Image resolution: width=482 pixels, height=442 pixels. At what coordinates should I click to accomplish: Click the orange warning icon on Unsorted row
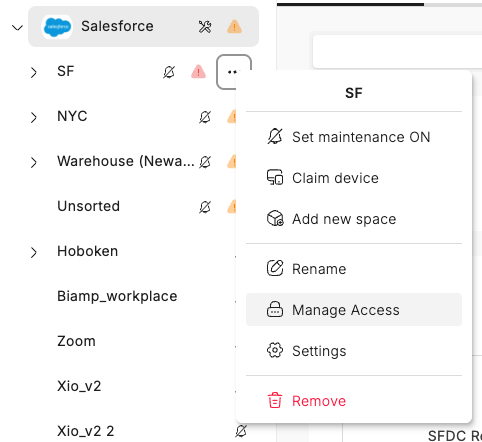232,207
